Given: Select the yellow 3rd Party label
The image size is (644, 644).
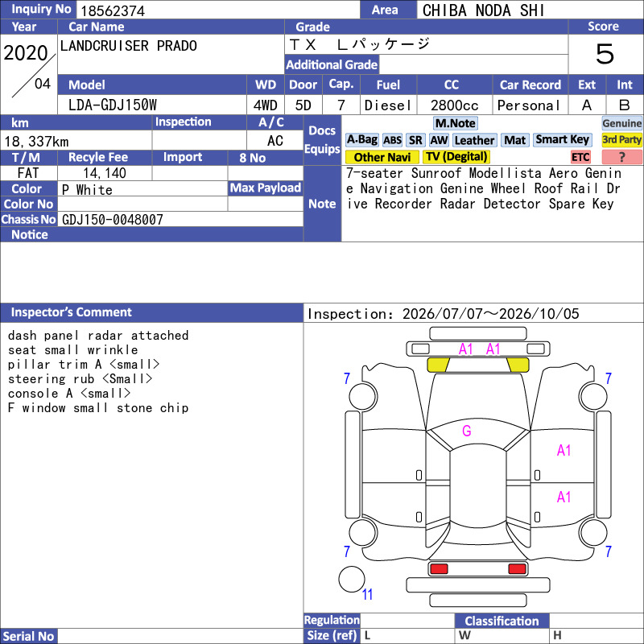Looking at the screenshot, I should [x=621, y=139].
